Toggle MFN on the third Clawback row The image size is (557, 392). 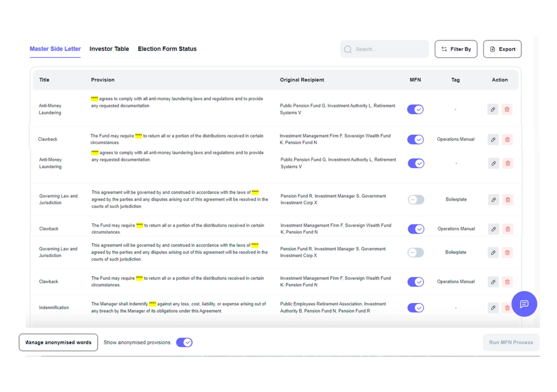(x=416, y=282)
